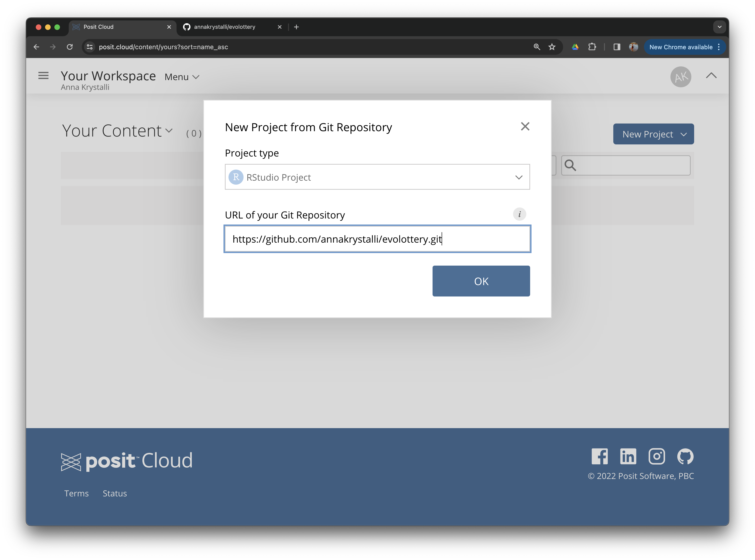Click the browser address bar URL

pyautogui.click(x=163, y=47)
